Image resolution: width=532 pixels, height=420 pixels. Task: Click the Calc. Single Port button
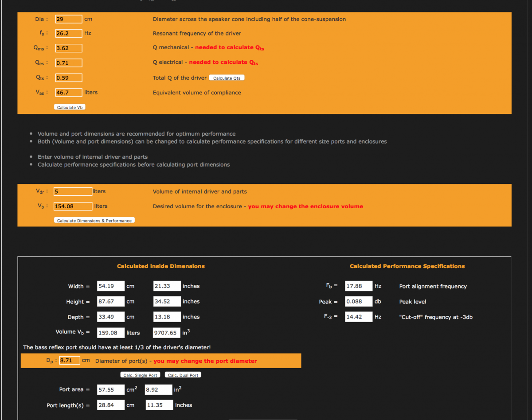(140, 375)
